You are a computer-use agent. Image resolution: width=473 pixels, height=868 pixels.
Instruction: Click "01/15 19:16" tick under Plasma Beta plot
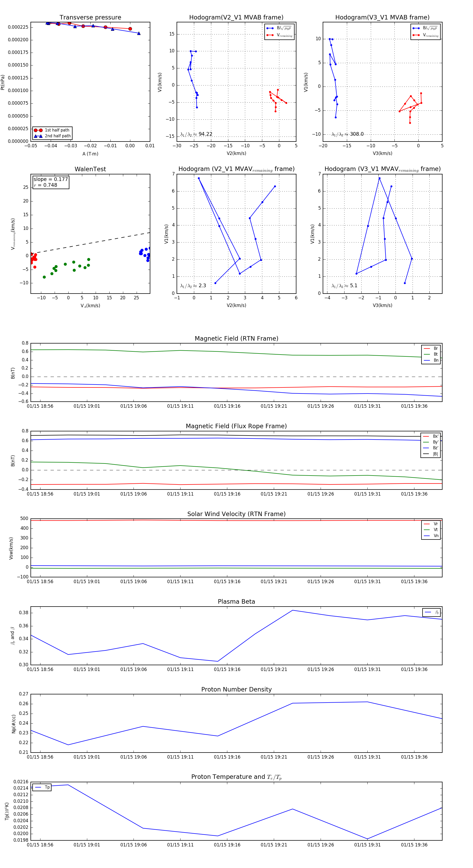(227, 669)
